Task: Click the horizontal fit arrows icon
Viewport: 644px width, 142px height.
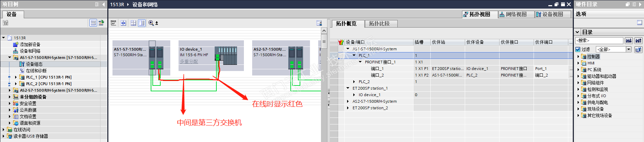Action: (x=124, y=23)
